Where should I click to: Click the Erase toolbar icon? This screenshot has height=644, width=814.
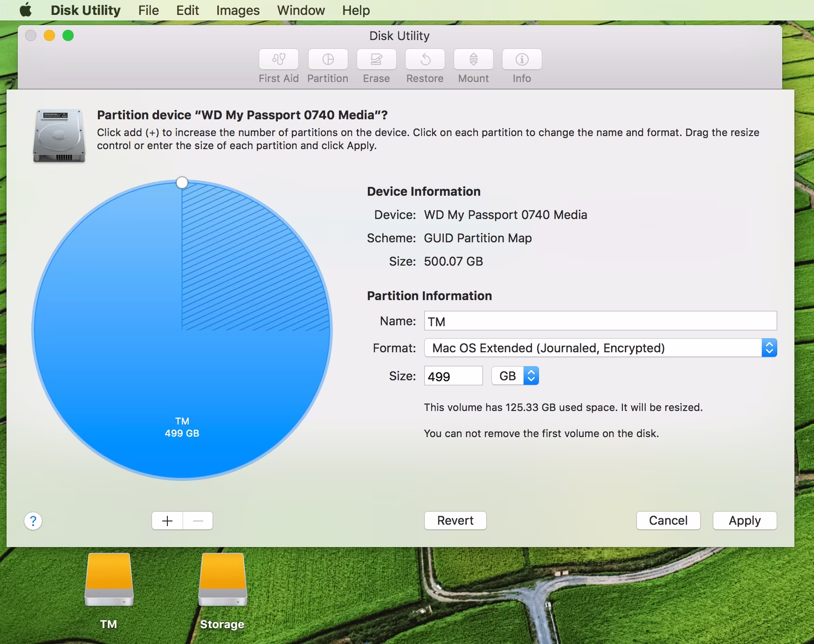(x=377, y=60)
